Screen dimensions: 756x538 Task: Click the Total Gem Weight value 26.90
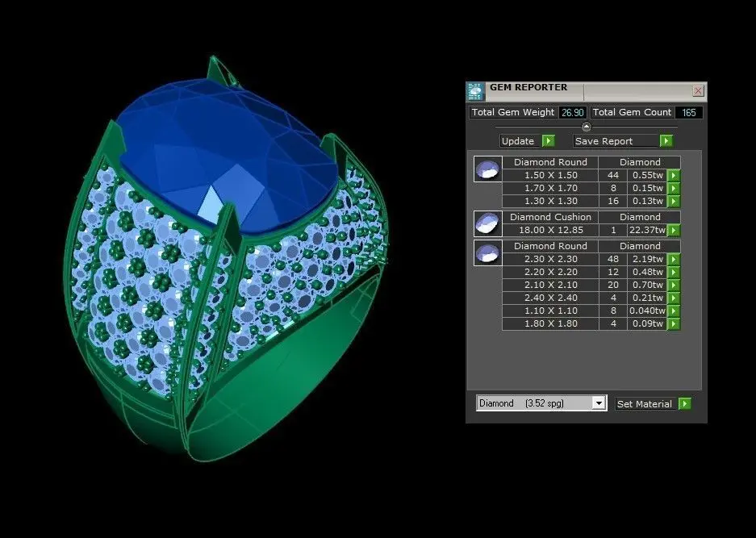click(x=572, y=112)
